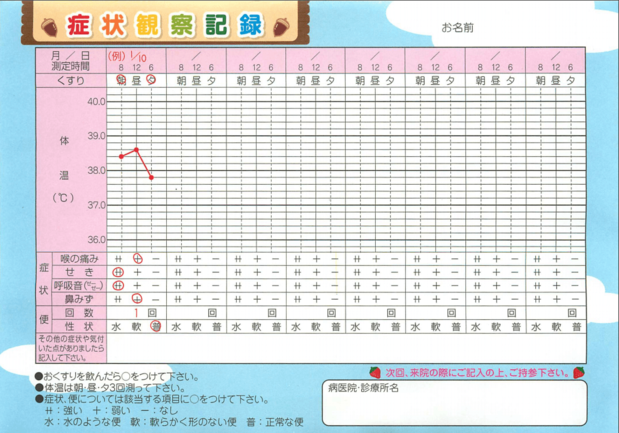
Task: Click the おくすりを飲んだら○をつけて下さい instruction
Action: 117,377
